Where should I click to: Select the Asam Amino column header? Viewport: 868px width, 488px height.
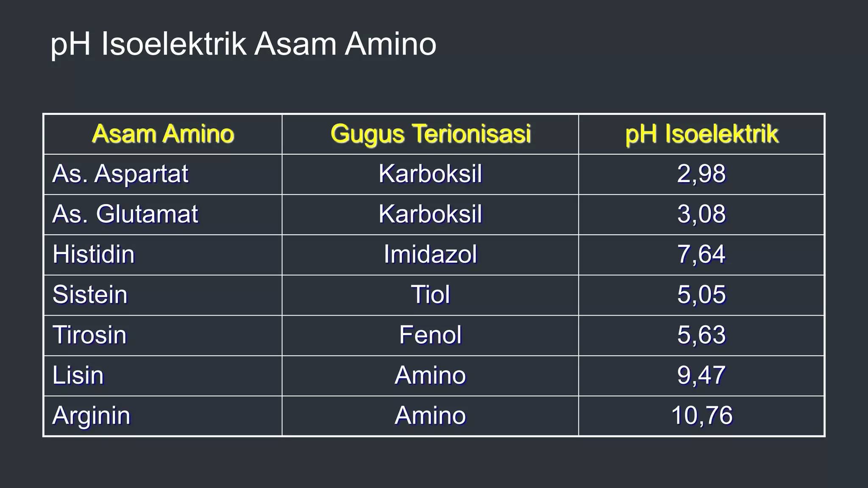(163, 134)
